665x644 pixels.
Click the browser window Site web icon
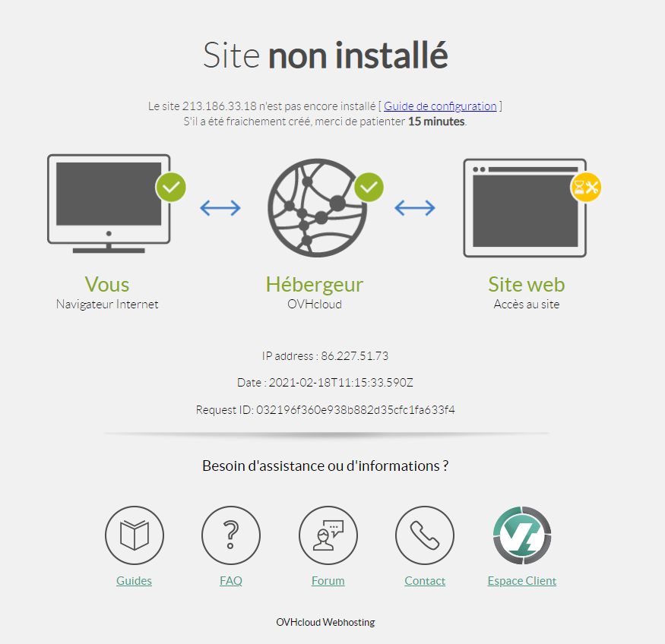[x=524, y=207]
